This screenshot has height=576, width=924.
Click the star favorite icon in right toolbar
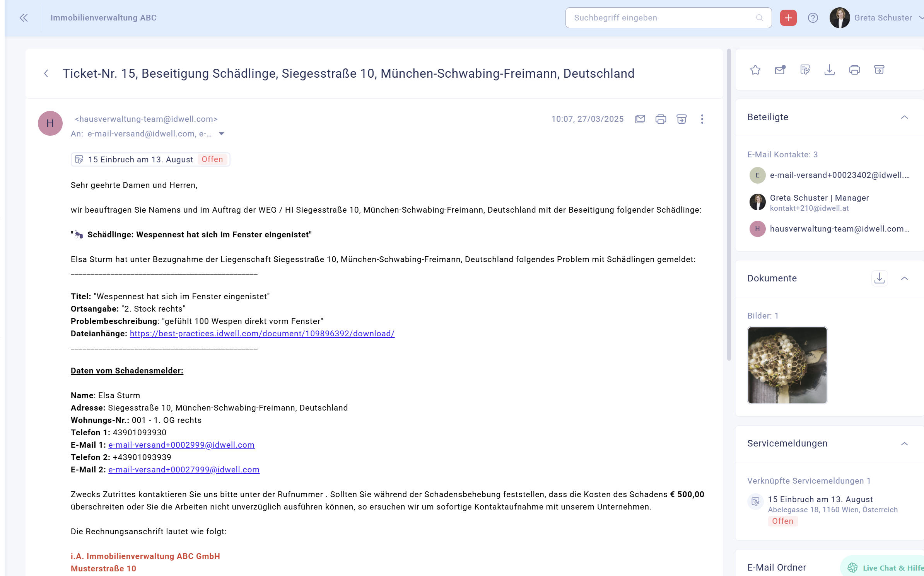pos(755,70)
